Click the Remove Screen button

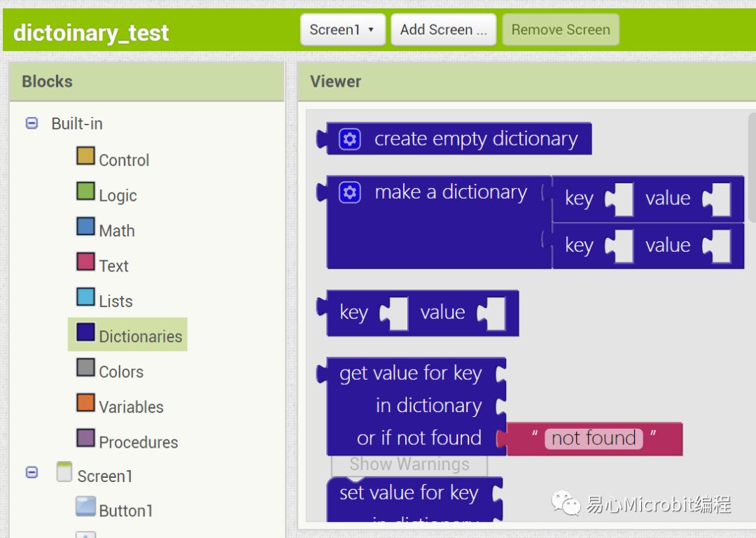pos(560,29)
